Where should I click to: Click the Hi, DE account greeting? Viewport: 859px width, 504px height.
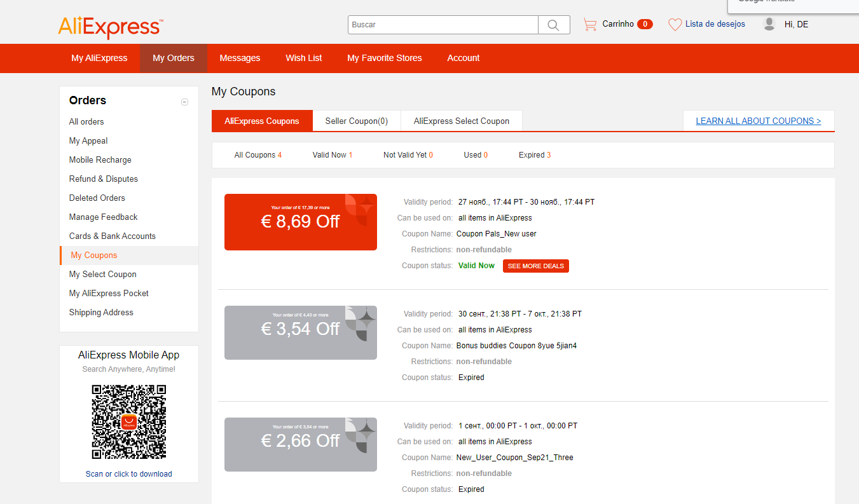pyautogui.click(x=797, y=24)
